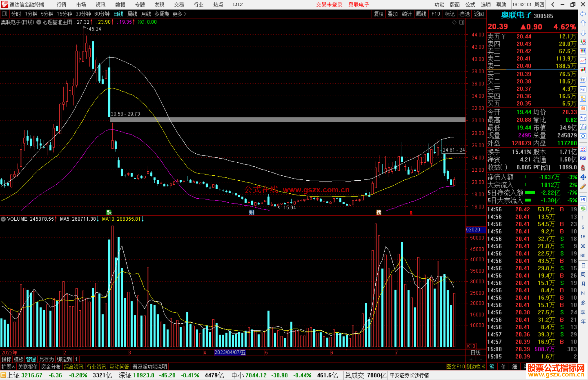The width and height of the screenshot is (588, 380).
Task: Click the 交易未登录 login link
Action: pos(329,5)
